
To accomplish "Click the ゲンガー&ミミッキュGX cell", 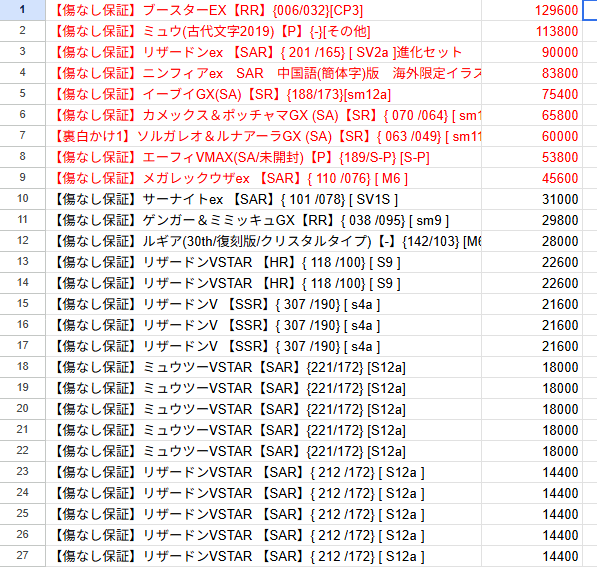I will (263, 220).
